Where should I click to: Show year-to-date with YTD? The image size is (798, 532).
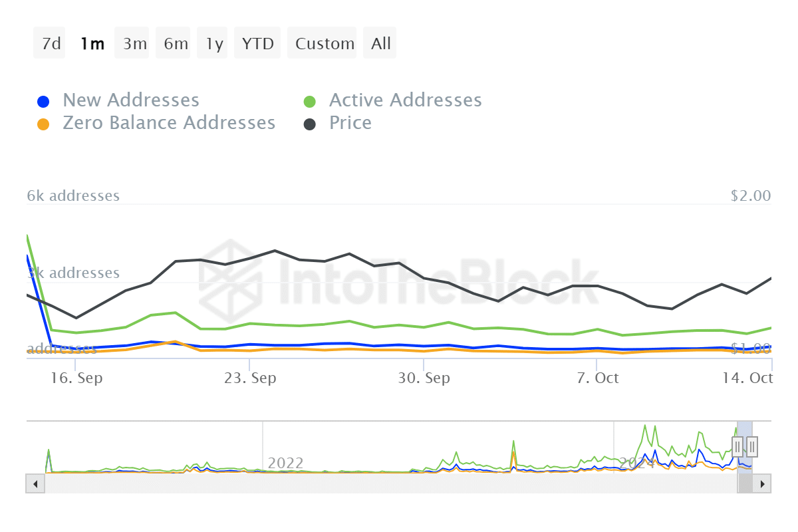(x=257, y=44)
